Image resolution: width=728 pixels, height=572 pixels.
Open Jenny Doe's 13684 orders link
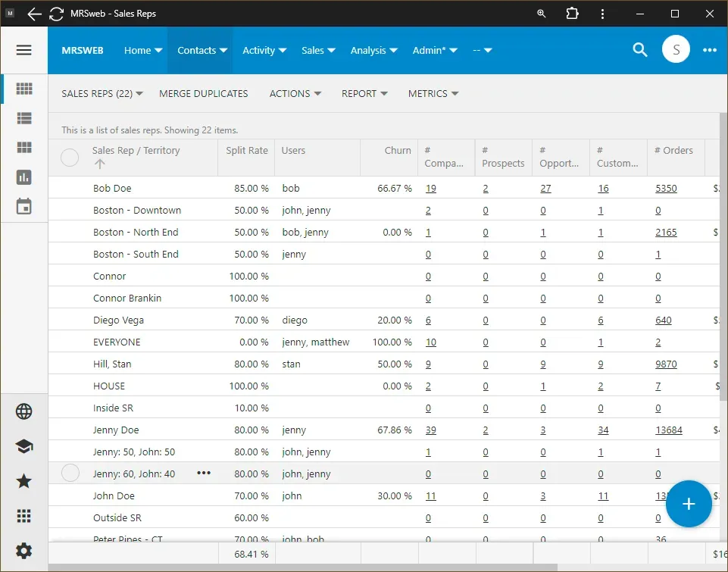[668, 430]
